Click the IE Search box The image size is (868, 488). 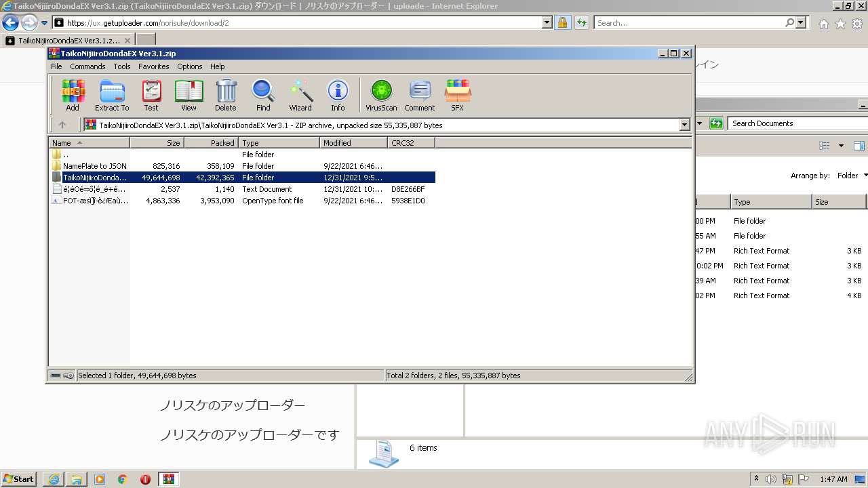(x=689, y=22)
